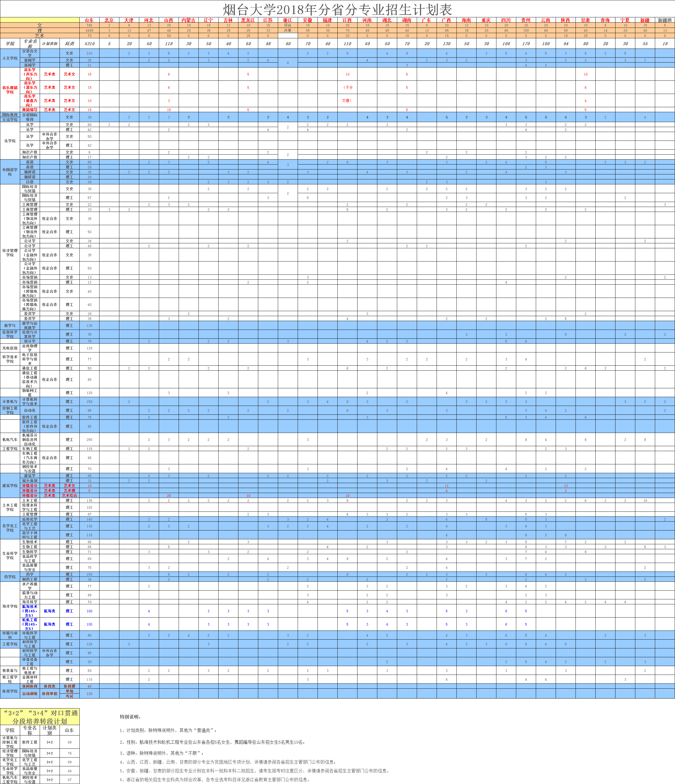Select the 内蒙古 column header
The height and width of the screenshot is (784, 675).
[x=189, y=20]
